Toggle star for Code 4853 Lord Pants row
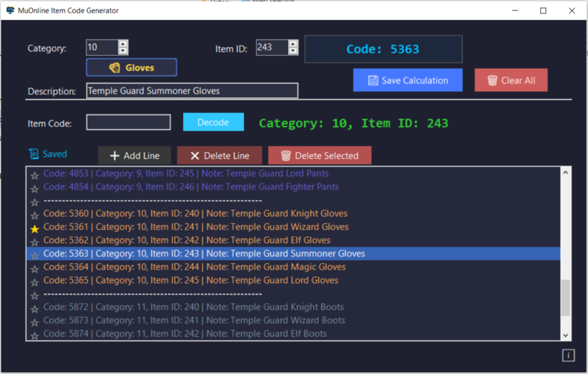The width and height of the screenshot is (588, 374). 35,176
